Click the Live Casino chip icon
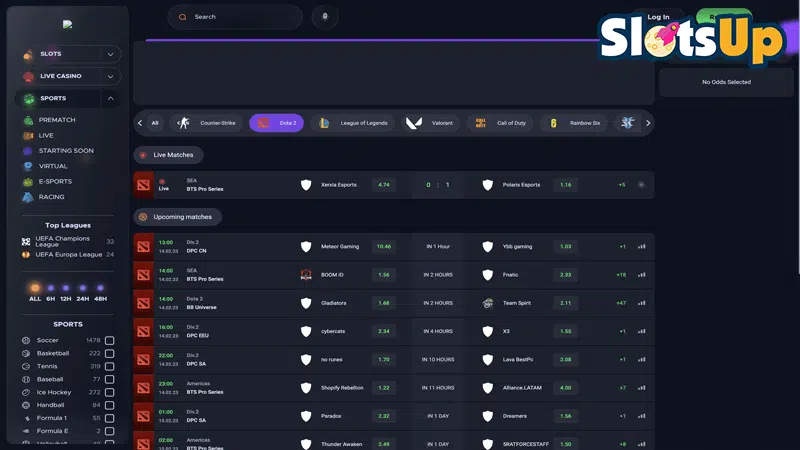Viewport: 800px width, 450px height. coord(29,77)
